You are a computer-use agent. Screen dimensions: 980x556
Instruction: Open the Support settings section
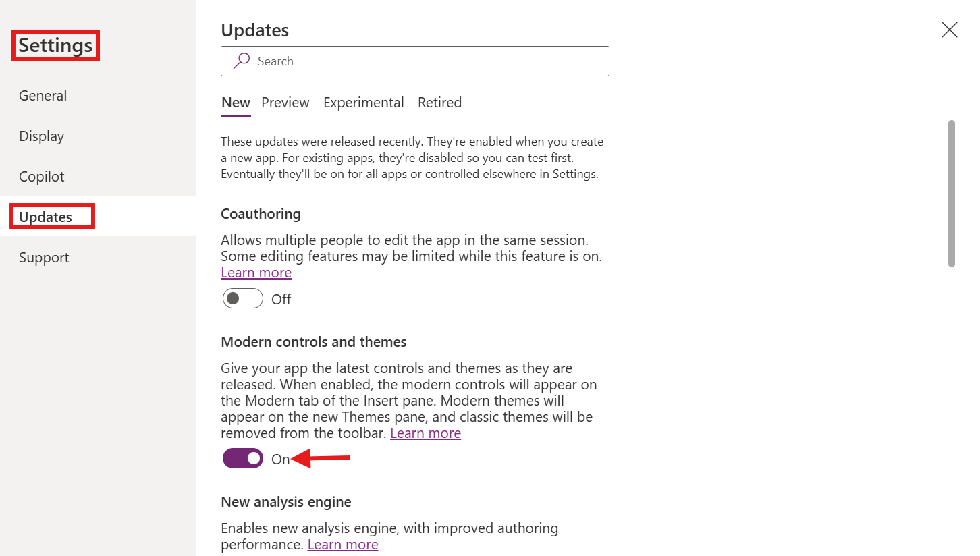click(44, 258)
